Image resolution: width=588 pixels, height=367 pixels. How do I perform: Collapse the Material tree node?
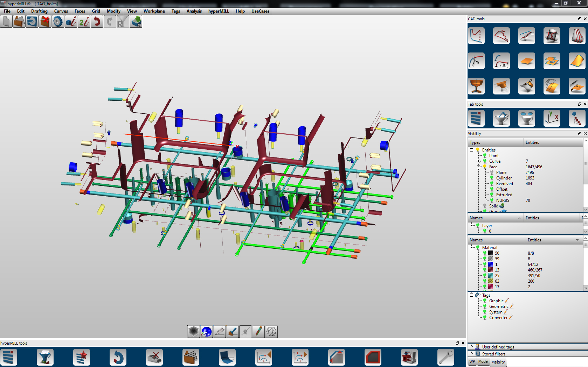472,247
